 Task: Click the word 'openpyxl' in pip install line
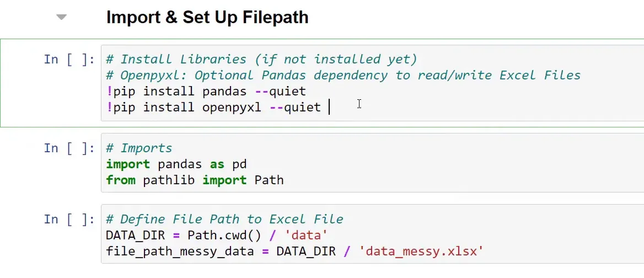point(231,107)
